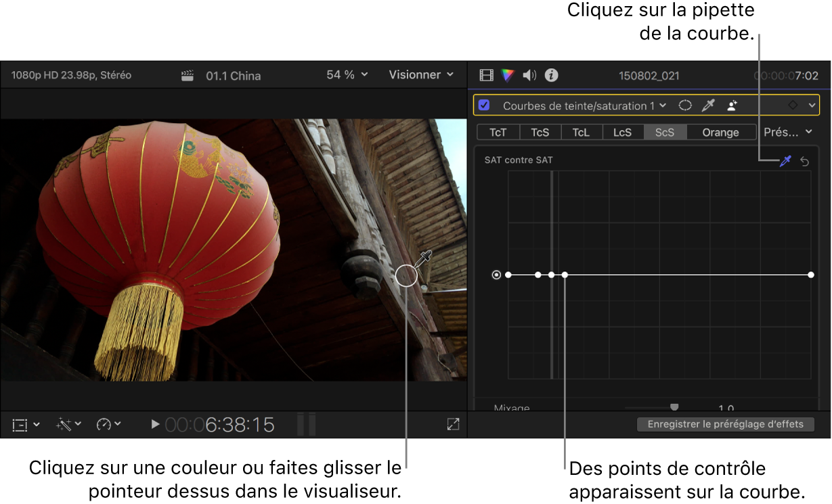Expand the Prés... presets dropdown
The height and width of the screenshot is (504, 832).
tap(788, 132)
